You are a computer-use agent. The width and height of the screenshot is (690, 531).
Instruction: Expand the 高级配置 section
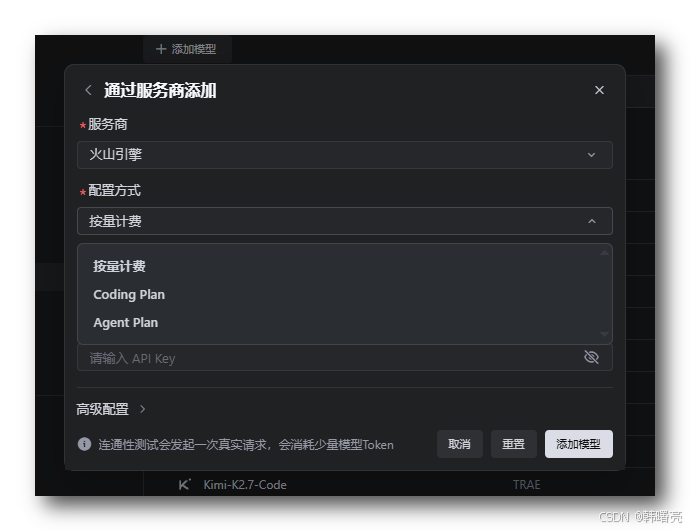[x=111, y=409]
